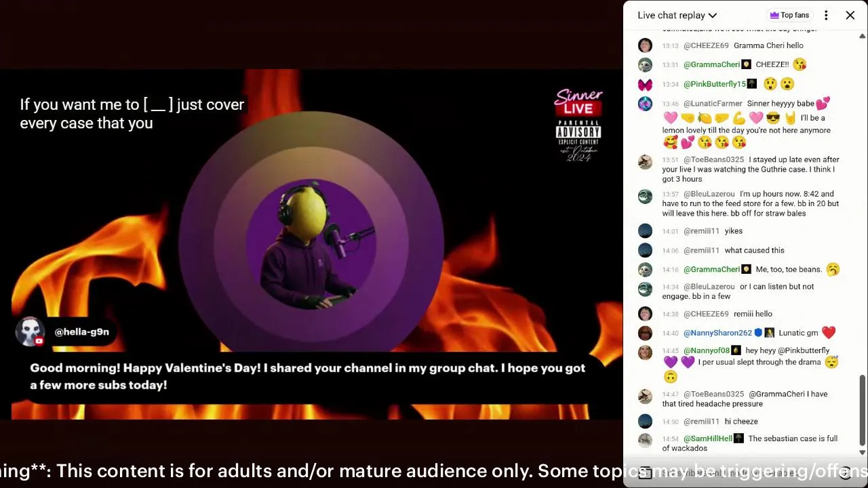Open @GrammaCheri username at 13:31
Image resolution: width=868 pixels, height=488 pixels.
coord(711,64)
